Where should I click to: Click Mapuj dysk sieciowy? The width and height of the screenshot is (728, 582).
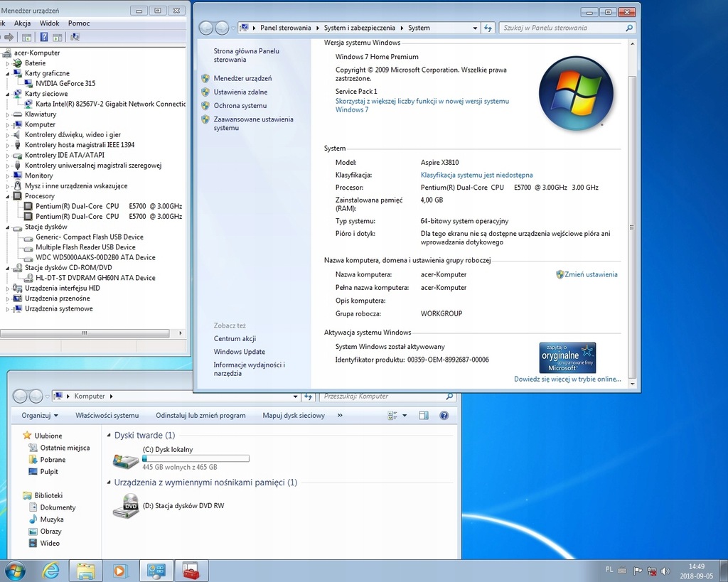(x=294, y=416)
